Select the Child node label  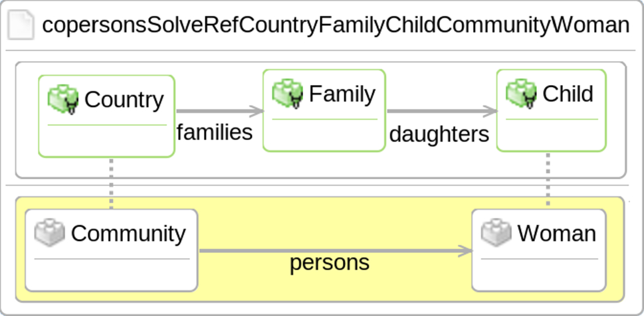coord(568,94)
